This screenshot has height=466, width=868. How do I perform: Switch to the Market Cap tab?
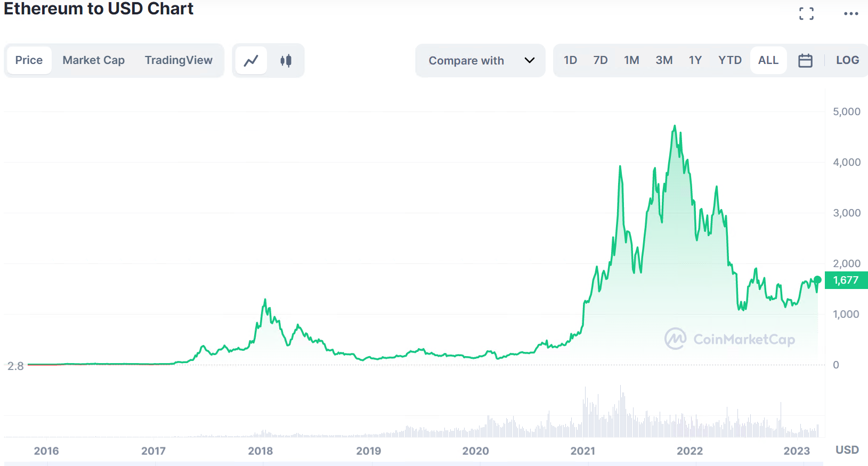point(94,60)
